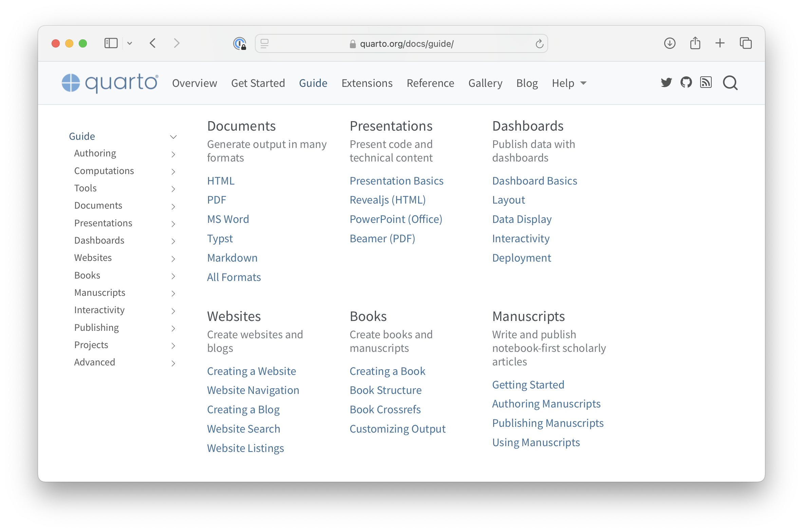
Task: Click the quarto.org address bar
Action: click(406, 44)
